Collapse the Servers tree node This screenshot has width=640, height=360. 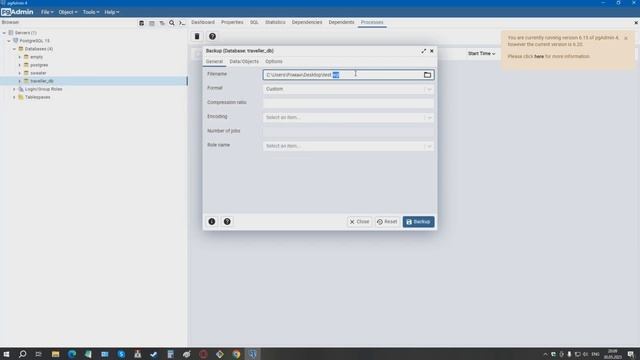(4, 33)
